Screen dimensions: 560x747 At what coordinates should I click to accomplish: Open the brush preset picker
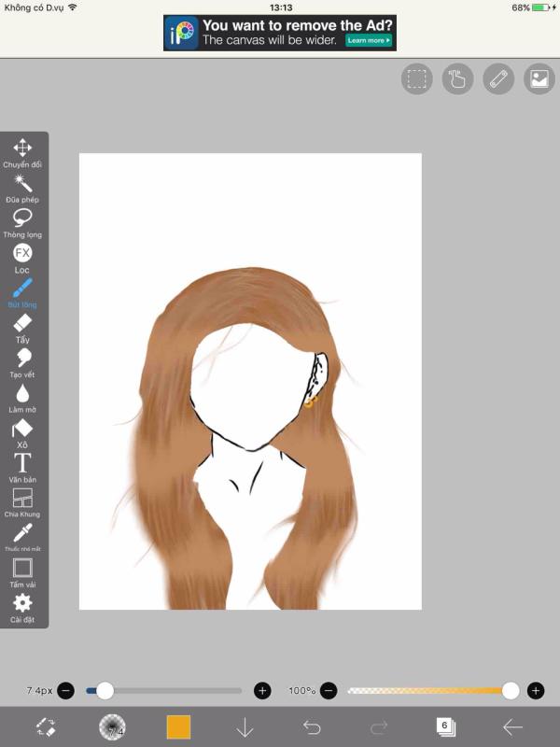coord(113,727)
